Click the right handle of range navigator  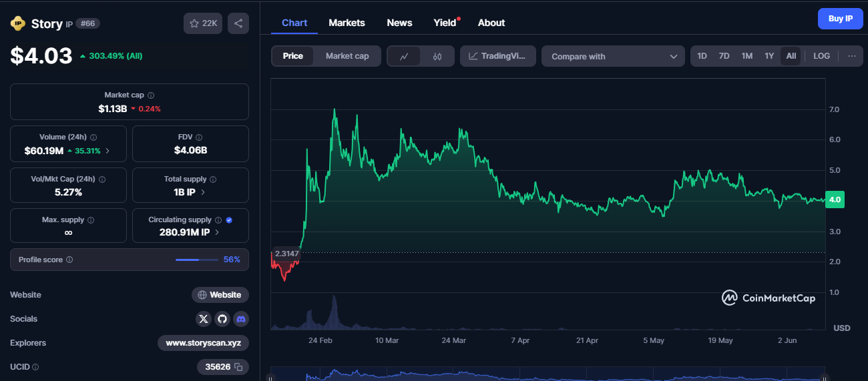click(825, 378)
